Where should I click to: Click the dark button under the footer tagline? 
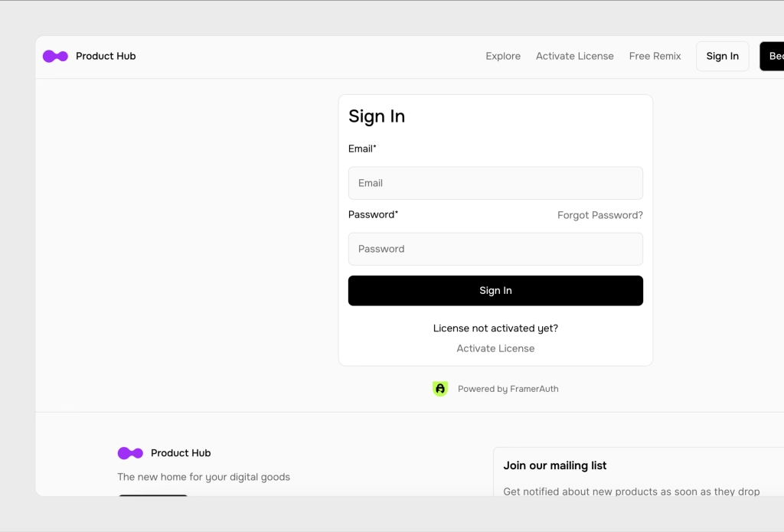152,499
